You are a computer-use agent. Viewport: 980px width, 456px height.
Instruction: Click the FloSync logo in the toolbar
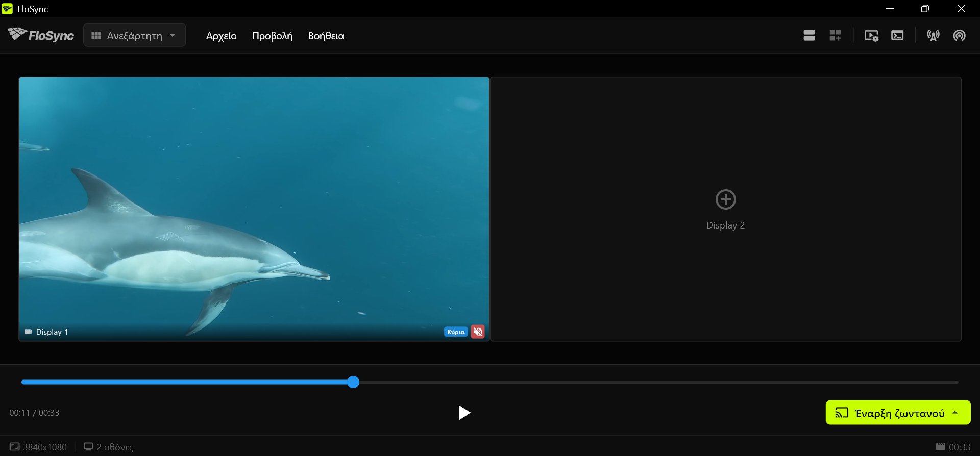click(x=41, y=35)
